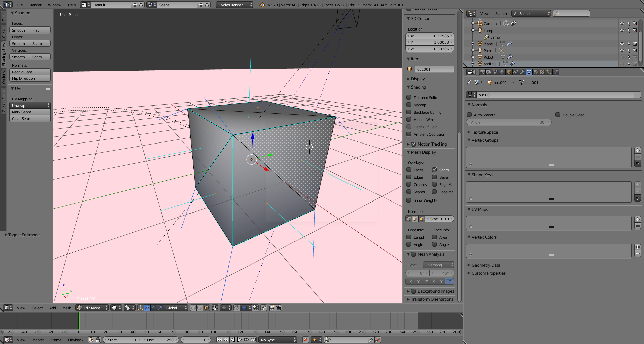Toggle Auto Smooth in the Normals panel

coord(469,115)
